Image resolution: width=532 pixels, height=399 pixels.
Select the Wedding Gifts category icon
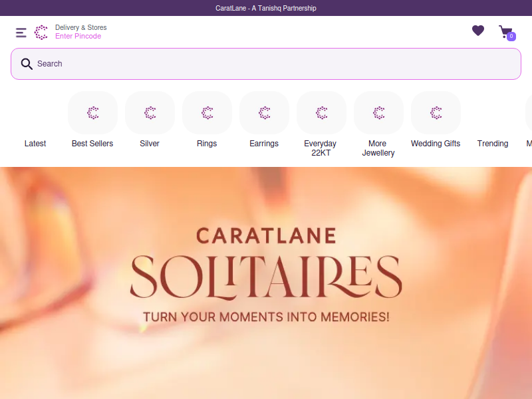[436, 112]
